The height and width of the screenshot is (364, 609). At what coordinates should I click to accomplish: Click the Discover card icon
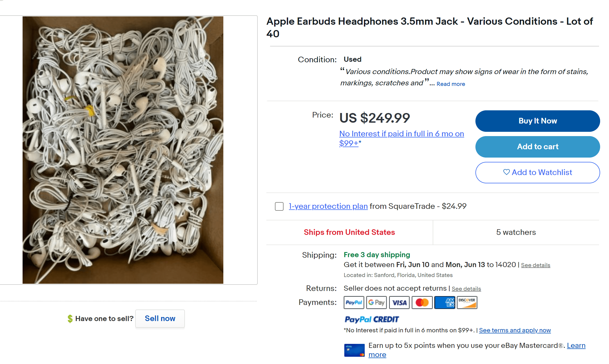pyautogui.click(x=467, y=303)
